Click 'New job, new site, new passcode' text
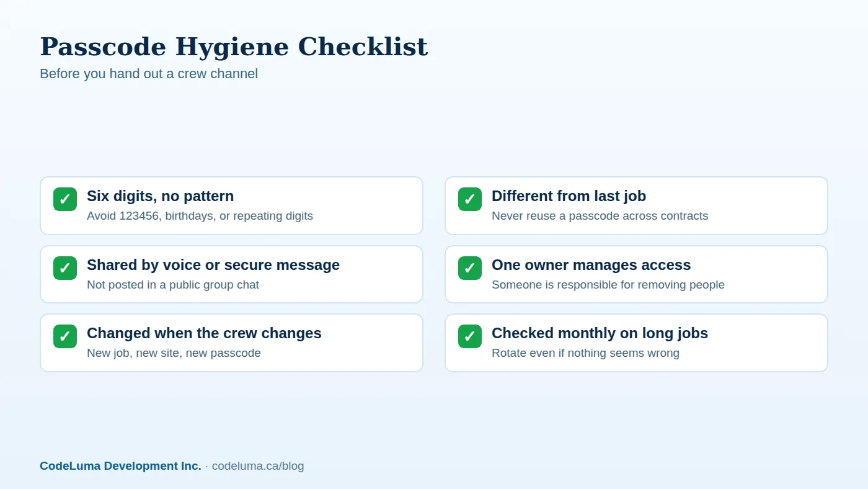The image size is (868, 489). 174,353
